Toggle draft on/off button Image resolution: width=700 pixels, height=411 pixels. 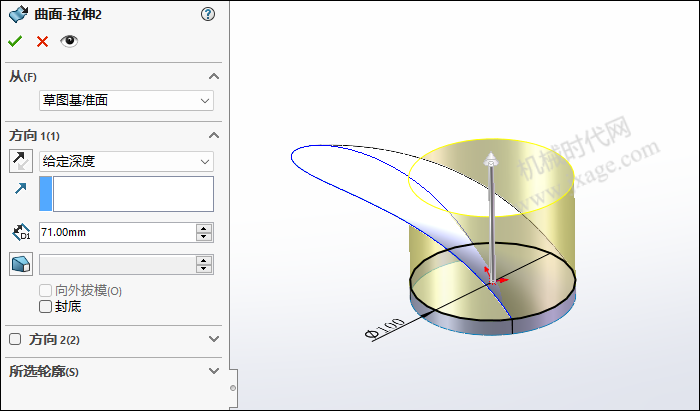pyautogui.click(x=21, y=264)
